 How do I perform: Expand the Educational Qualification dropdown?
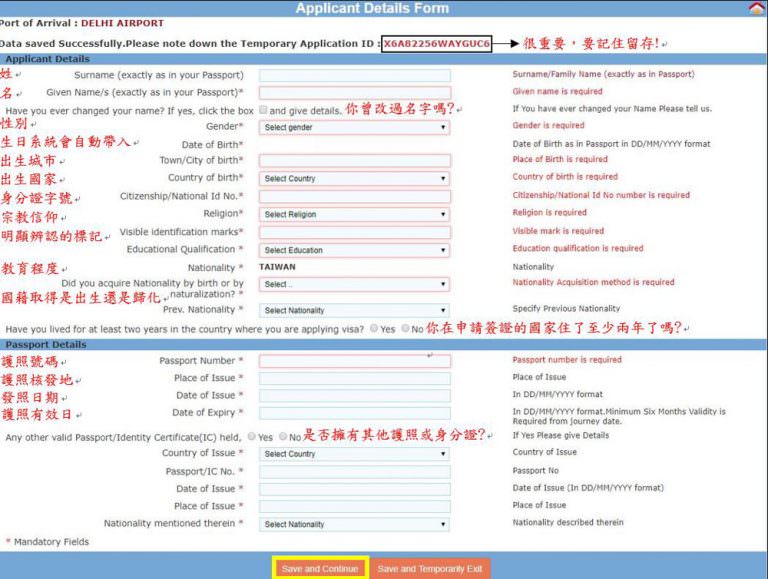[354, 250]
